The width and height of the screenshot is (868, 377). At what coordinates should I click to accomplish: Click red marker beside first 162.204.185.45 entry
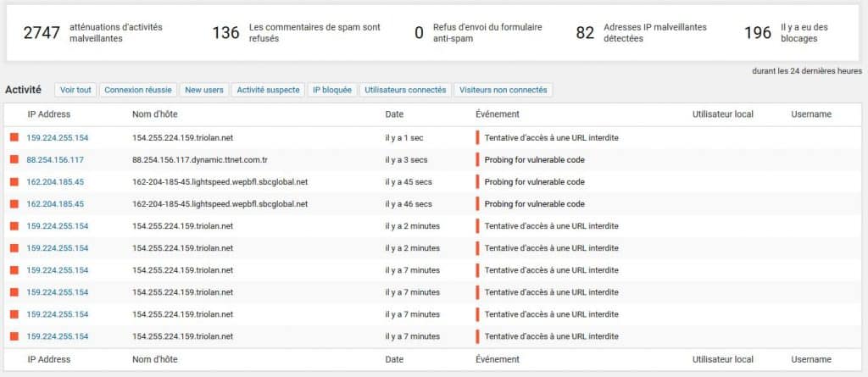14,181
